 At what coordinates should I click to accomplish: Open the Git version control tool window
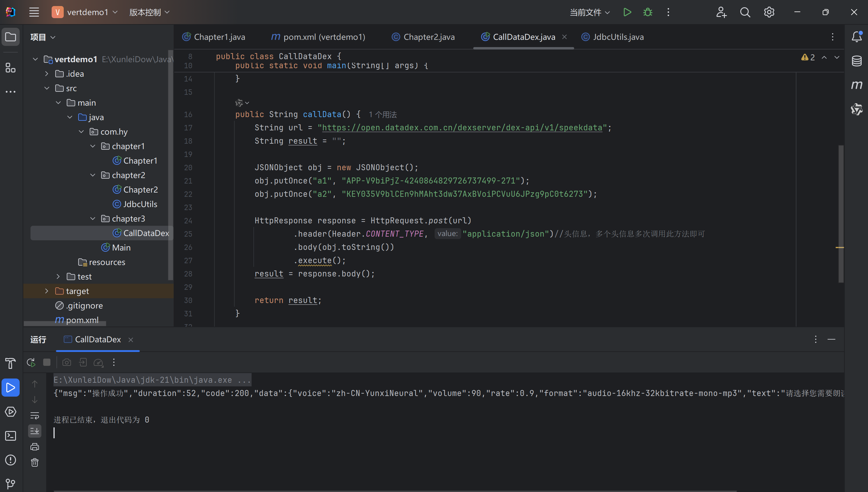click(11, 484)
